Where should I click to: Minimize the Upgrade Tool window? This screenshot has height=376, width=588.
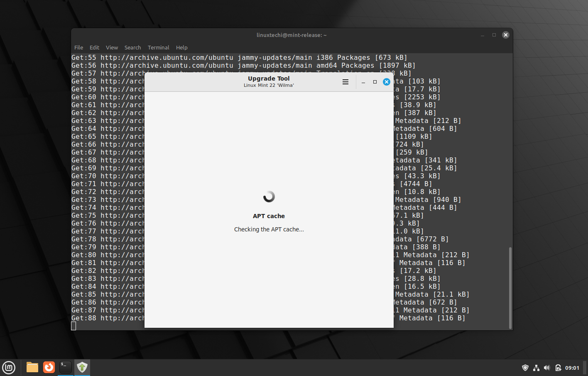coord(363,82)
